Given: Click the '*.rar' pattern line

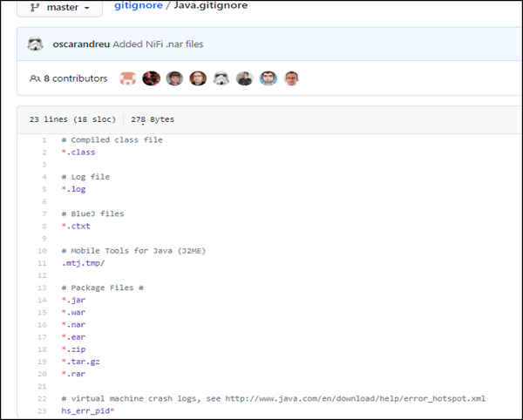Looking at the screenshot, I should tap(74, 375).
